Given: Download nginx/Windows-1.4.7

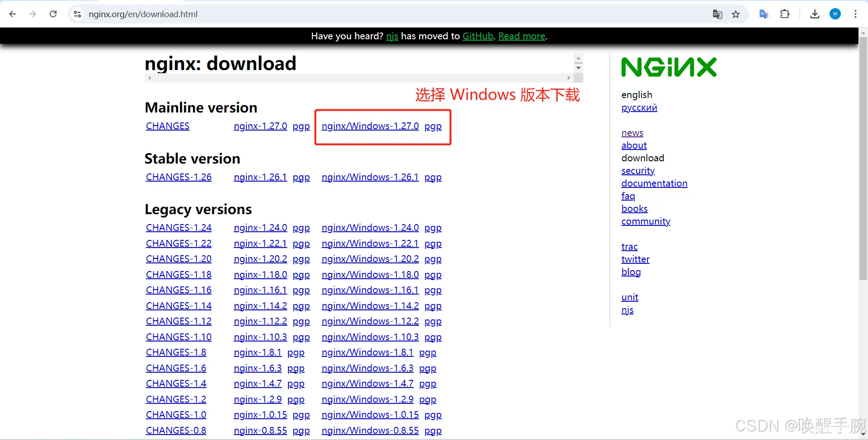Looking at the screenshot, I should click(368, 384).
